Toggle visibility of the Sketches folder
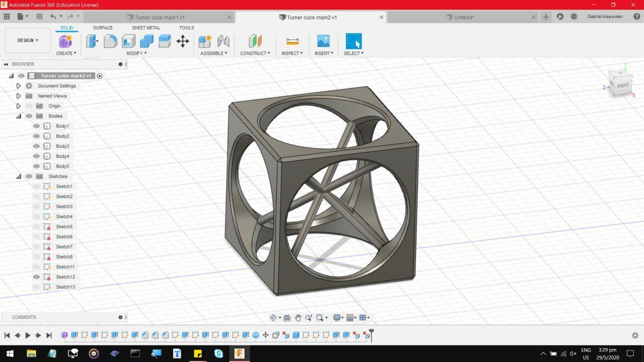 (x=29, y=176)
